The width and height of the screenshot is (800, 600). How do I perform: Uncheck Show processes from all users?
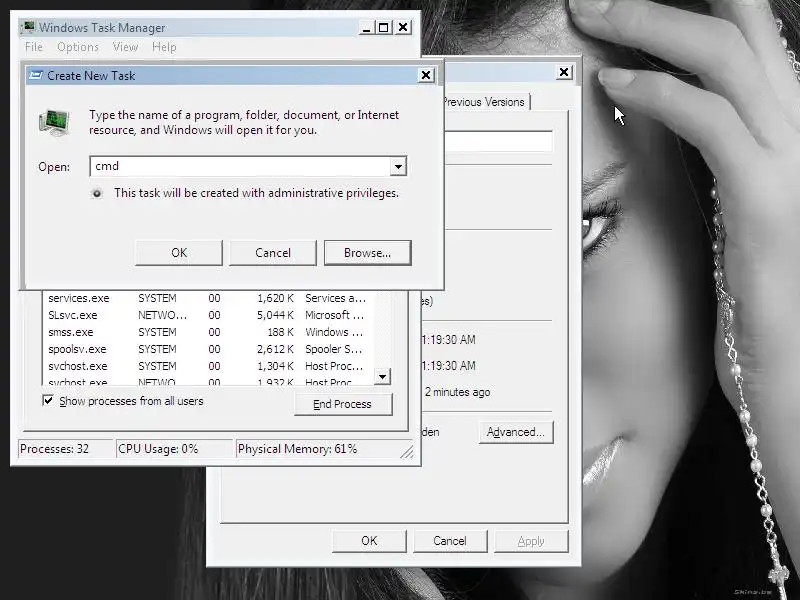tap(48, 401)
